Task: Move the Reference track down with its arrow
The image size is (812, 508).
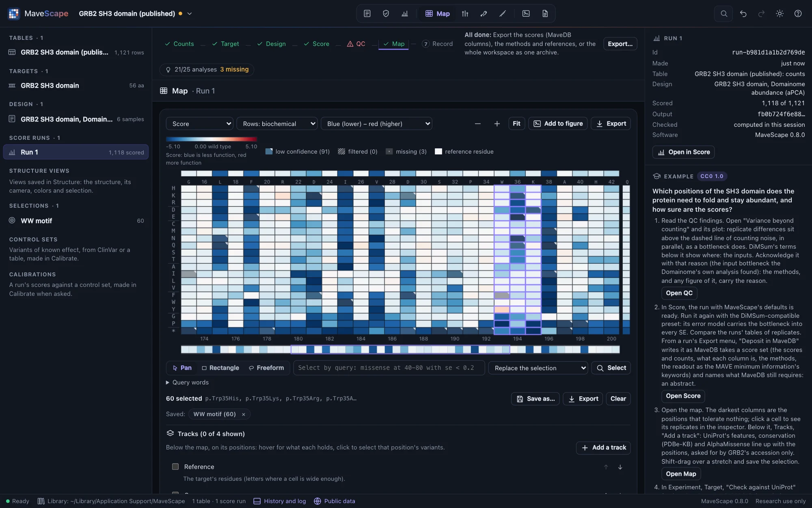Action: [x=620, y=467]
